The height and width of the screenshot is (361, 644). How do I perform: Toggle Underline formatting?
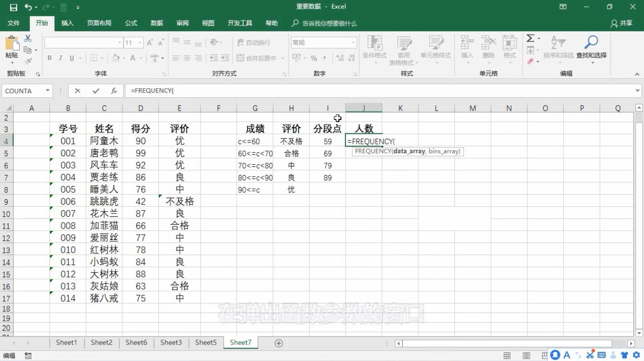(72, 58)
